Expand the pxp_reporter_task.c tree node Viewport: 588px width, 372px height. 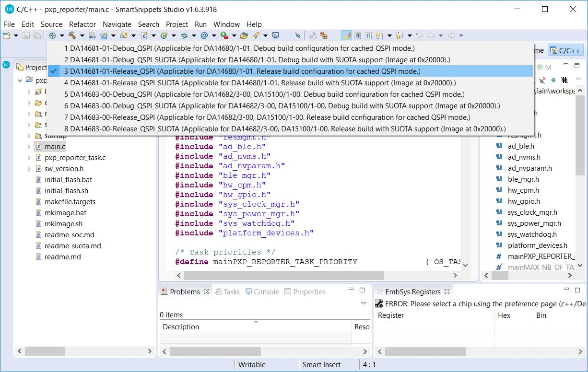tap(30, 158)
